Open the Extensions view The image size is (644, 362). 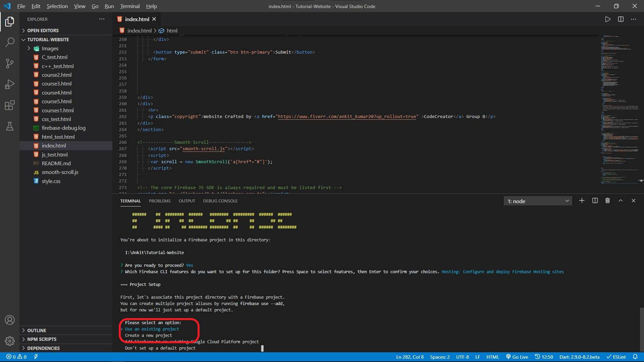tap(10, 105)
